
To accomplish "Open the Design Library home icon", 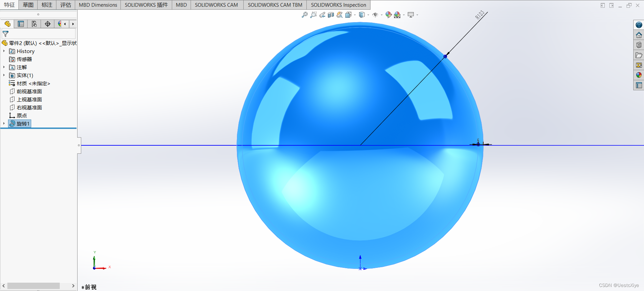I will 639,35.
